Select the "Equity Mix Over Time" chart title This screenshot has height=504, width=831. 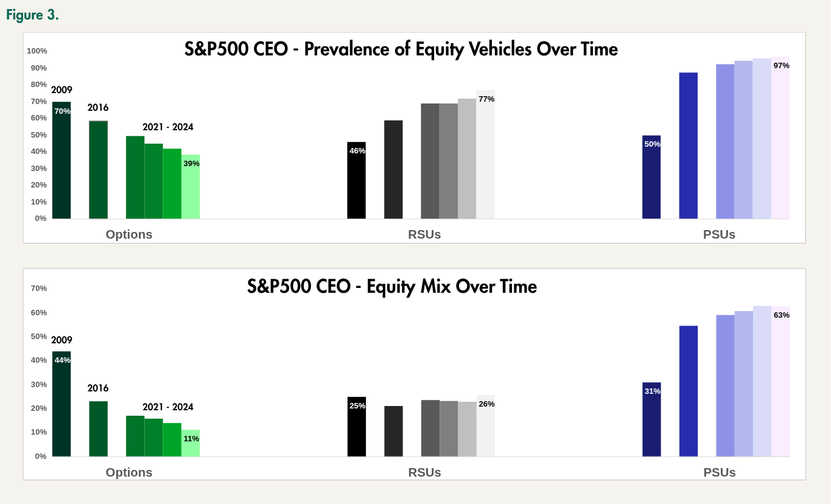pyautogui.click(x=392, y=286)
